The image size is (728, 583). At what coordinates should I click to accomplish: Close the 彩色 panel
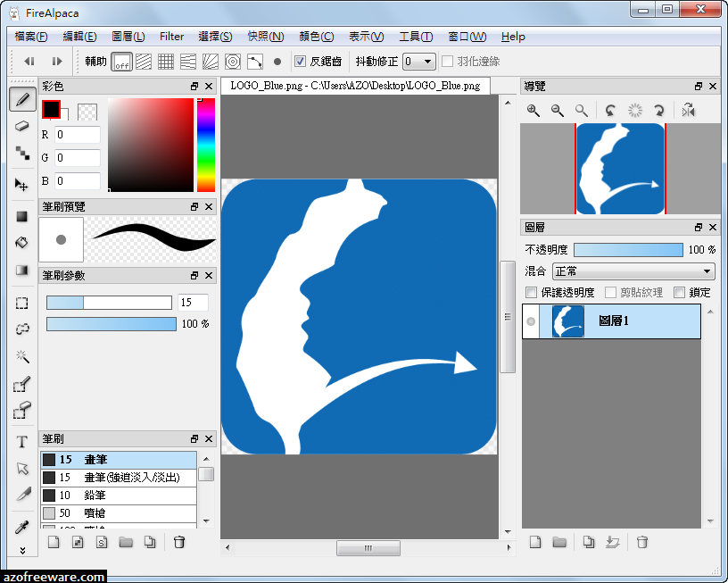[x=209, y=87]
